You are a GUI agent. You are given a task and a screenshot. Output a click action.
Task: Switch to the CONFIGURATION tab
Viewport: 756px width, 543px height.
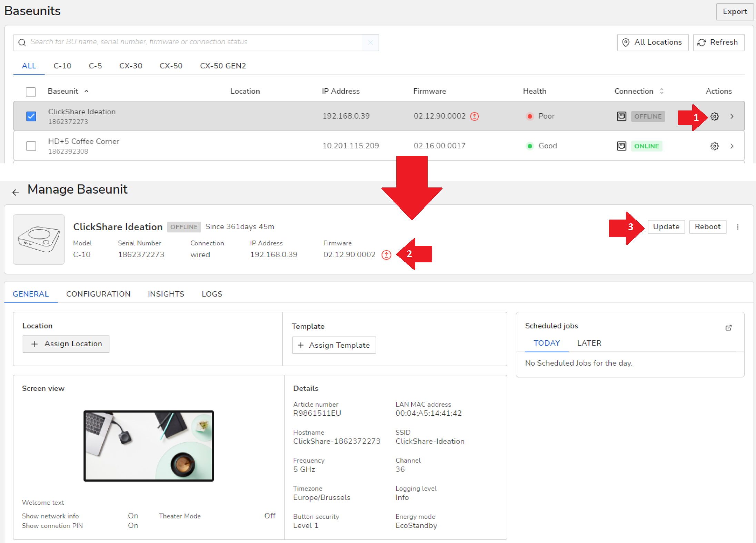point(98,294)
